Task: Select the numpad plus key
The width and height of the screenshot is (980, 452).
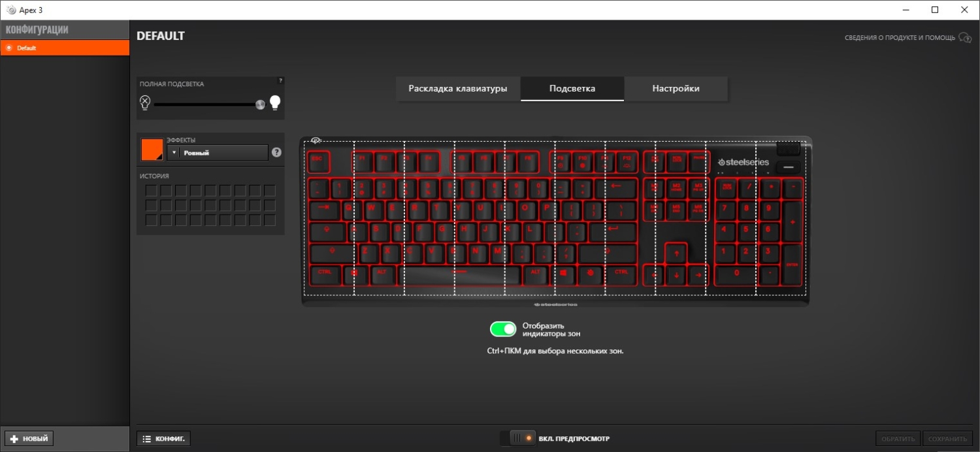Action: 792,221
